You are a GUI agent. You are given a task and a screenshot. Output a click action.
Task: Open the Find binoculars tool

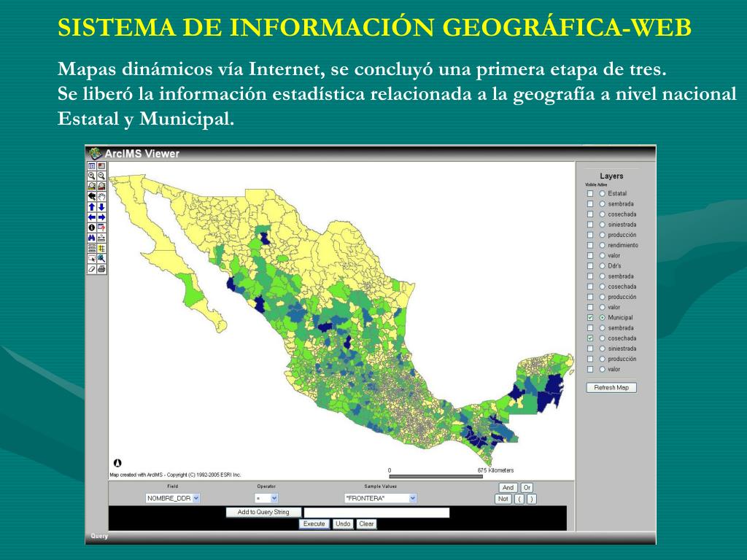pos(92,238)
